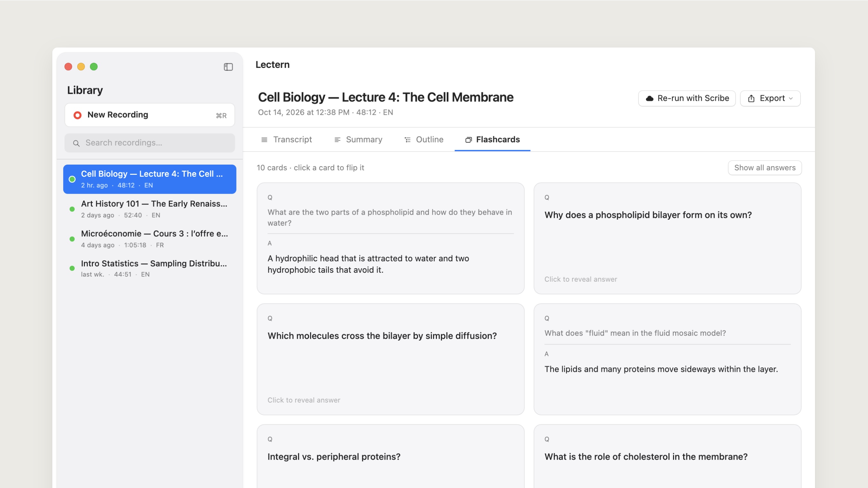Click the red record icon in New Recording

(x=78, y=115)
